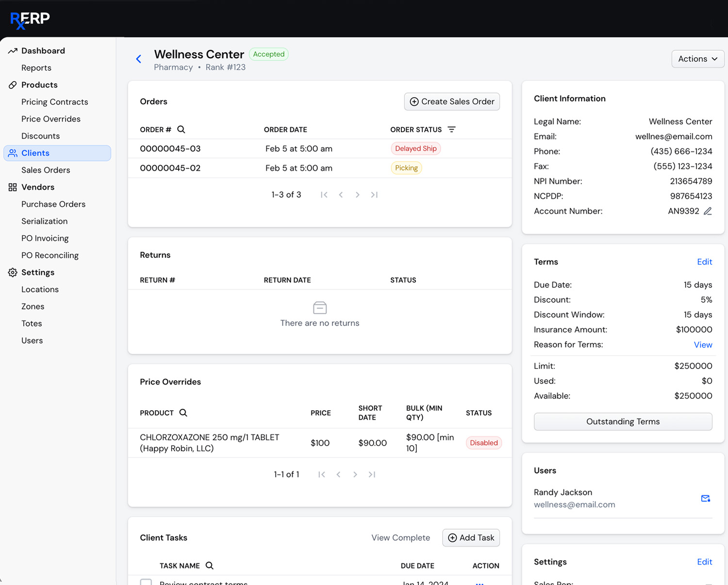The width and height of the screenshot is (728, 585).
Task: Select the Dashboard trend icon in sidebar
Action: (x=13, y=50)
